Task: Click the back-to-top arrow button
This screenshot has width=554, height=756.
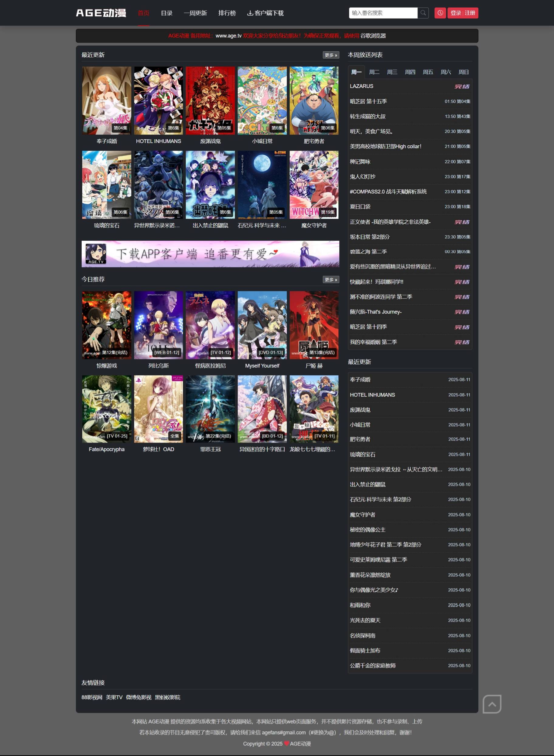Action: tap(492, 704)
